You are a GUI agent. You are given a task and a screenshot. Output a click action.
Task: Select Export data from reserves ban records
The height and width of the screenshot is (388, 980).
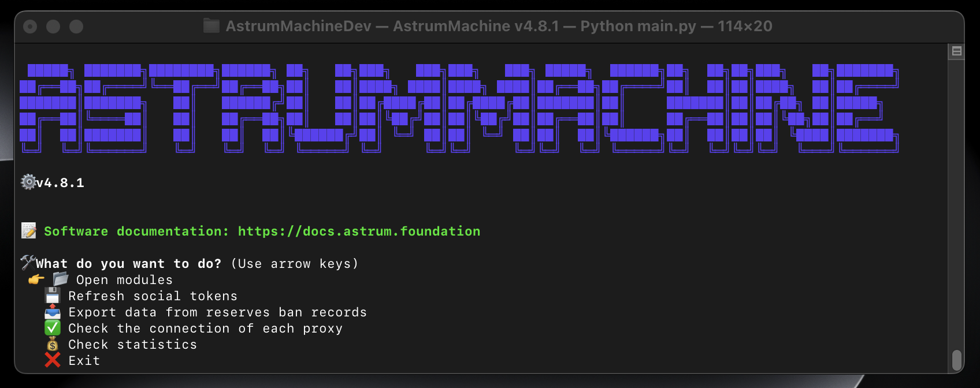click(217, 312)
